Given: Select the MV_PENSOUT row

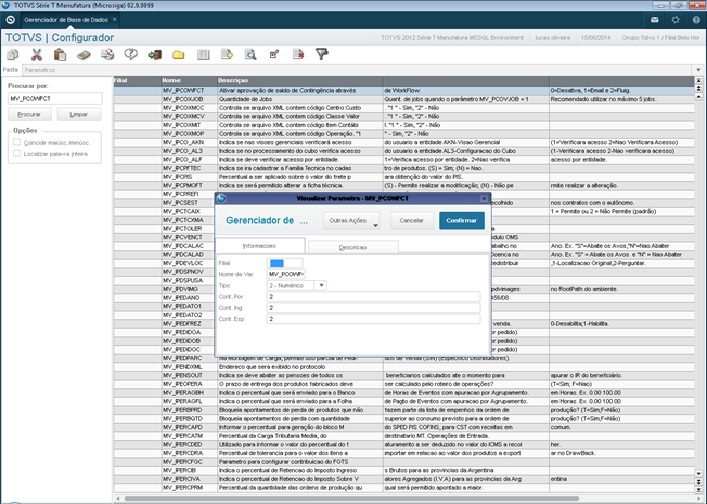Looking at the screenshot, I should tap(404, 375).
